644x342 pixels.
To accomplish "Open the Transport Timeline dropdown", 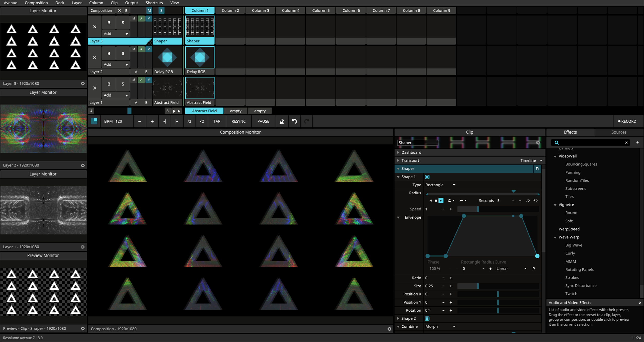I will point(531,161).
